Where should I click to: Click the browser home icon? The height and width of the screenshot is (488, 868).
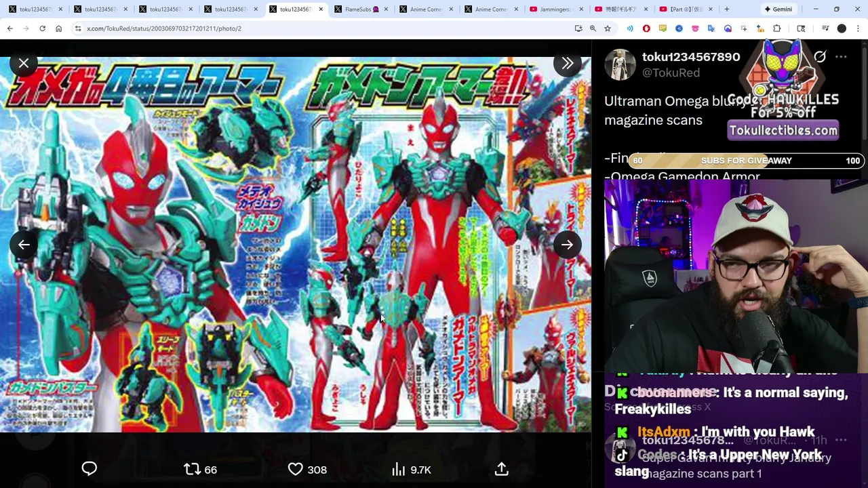pos(59,28)
